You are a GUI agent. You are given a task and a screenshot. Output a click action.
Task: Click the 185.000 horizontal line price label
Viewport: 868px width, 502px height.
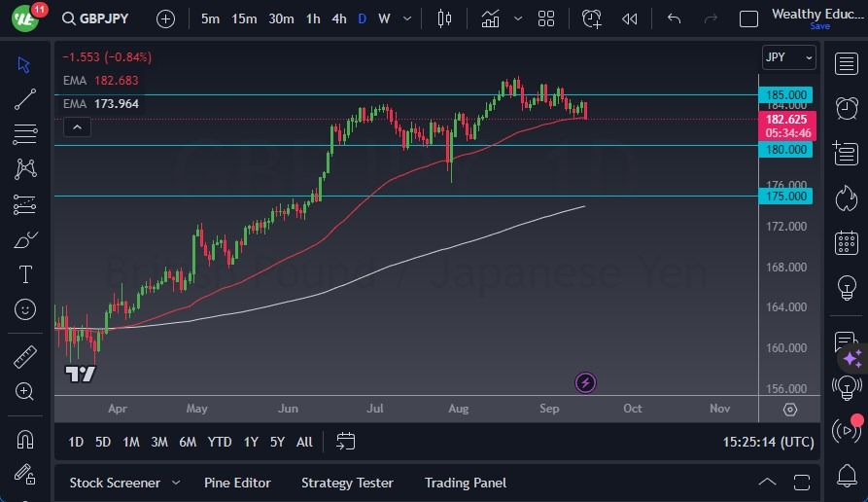click(785, 94)
